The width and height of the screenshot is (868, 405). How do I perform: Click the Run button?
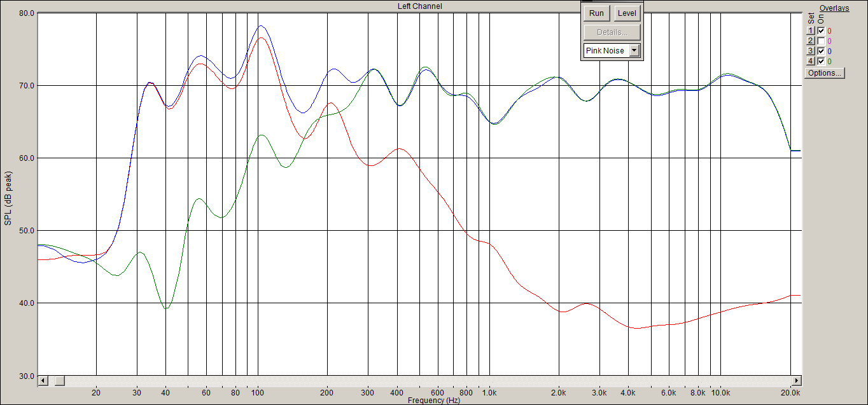596,13
